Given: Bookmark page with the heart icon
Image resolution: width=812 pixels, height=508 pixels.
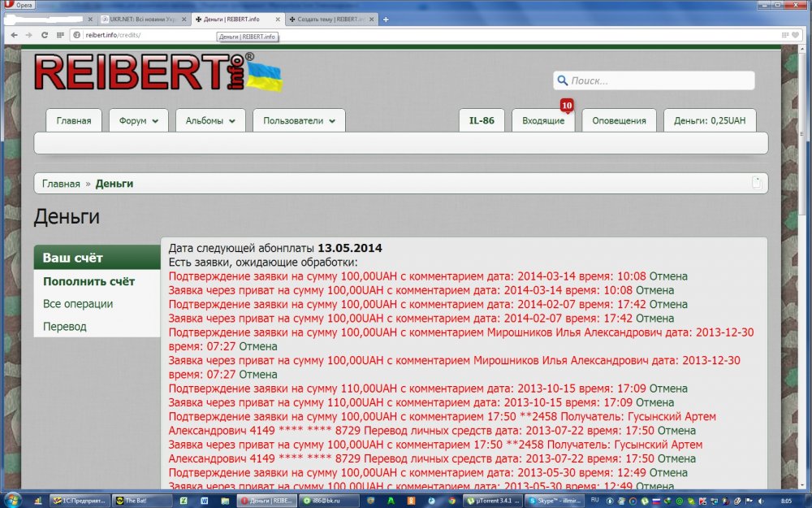Looking at the screenshot, I should click(796, 35).
